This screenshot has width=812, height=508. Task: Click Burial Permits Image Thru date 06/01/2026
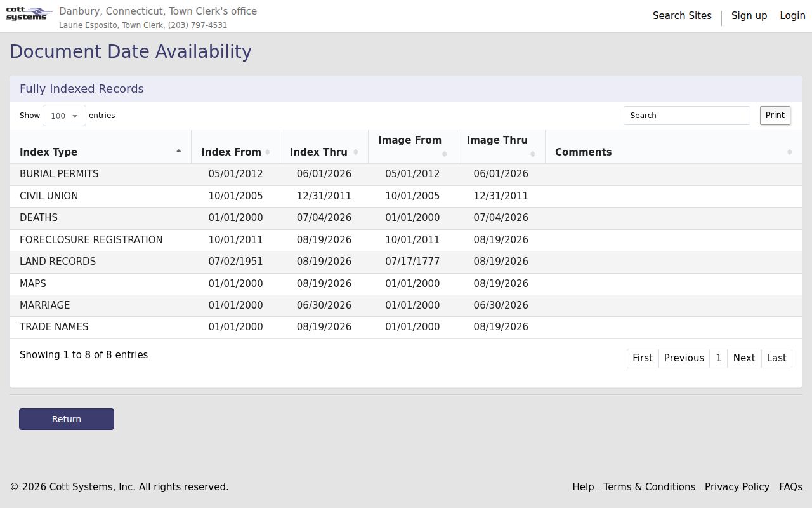click(501, 174)
